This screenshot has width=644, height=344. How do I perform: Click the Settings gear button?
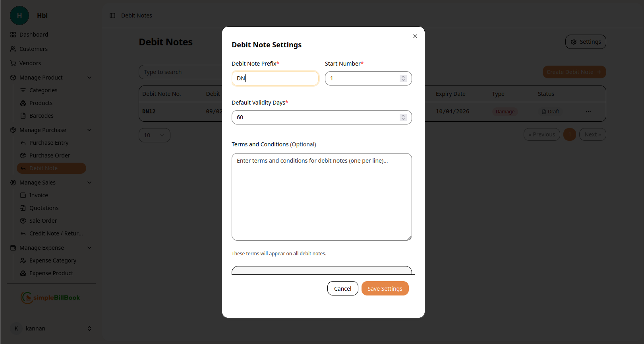pos(585,42)
